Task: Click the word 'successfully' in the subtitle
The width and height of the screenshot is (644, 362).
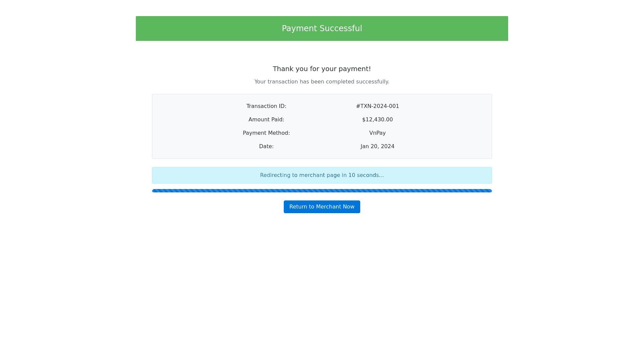Action: point(372,82)
